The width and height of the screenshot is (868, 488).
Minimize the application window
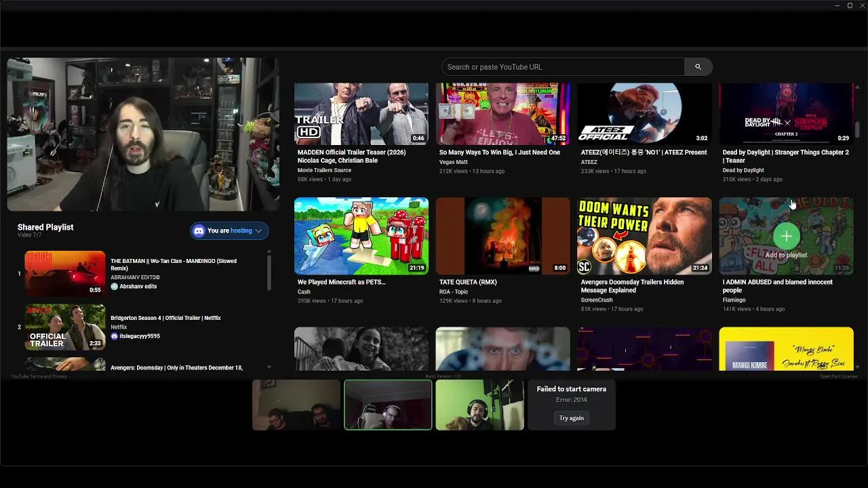pyautogui.click(x=837, y=5)
